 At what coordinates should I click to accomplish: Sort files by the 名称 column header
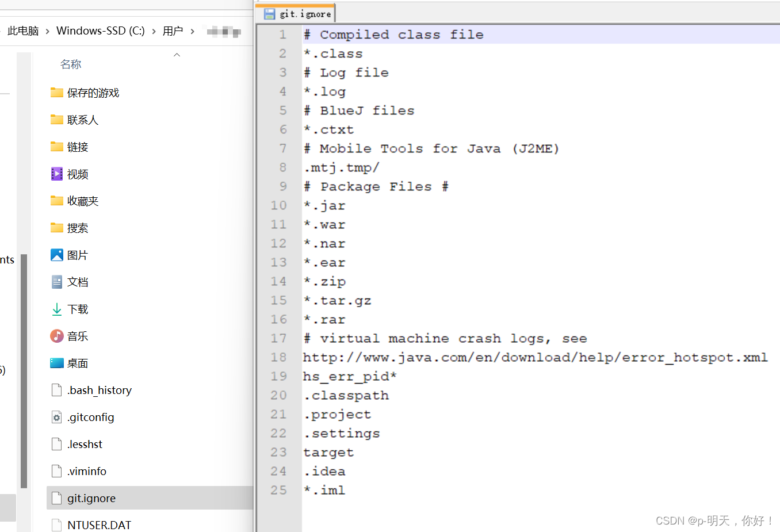tap(71, 64)
